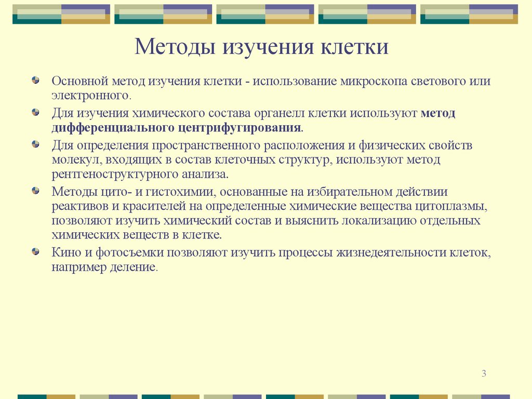This screenshot has height=399, width=532.
Task: Click the sphere bullet near 'Методы цито- и гистохимии'
Action: click(x=35, y=190)
